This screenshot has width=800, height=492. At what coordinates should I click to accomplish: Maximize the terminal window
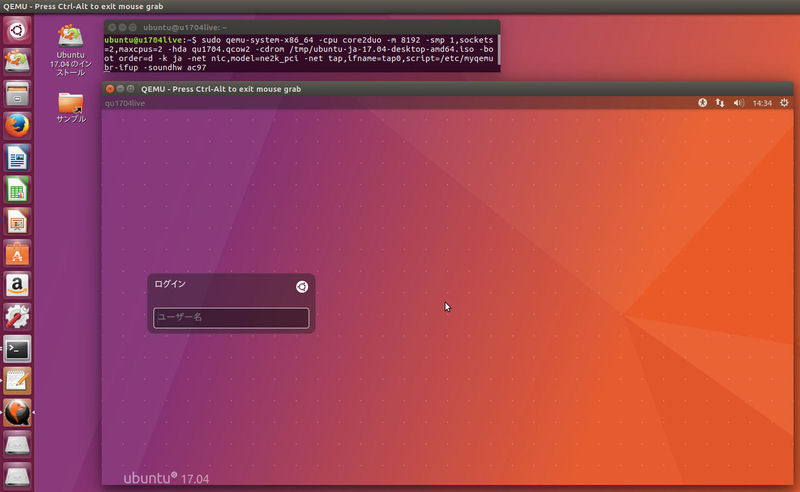click(x=133, y=27)
